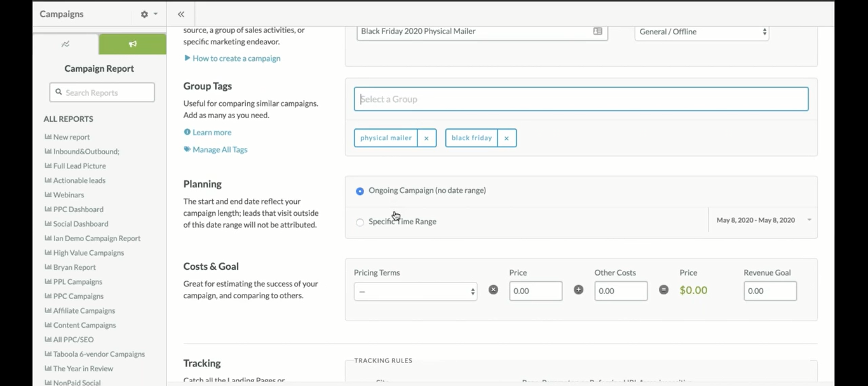
Task: Select the green megaphone campaigns tab
Action: 132,44
